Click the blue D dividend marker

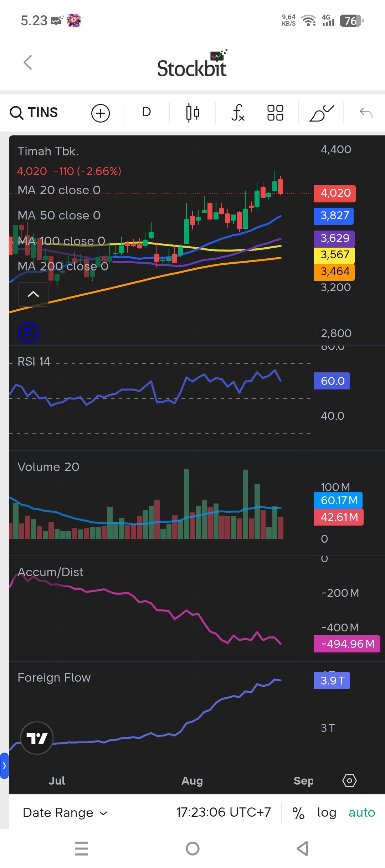tap(29, 332)
